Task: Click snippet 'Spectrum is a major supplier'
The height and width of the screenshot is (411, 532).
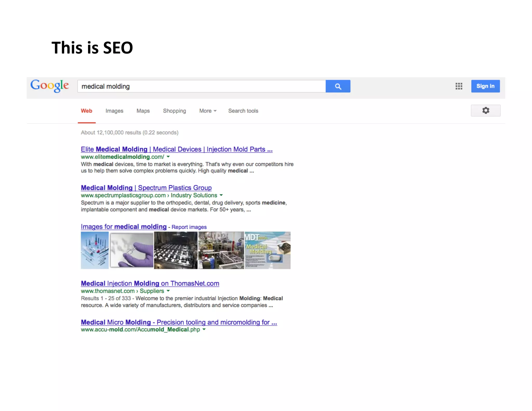Action: [184, 206]
